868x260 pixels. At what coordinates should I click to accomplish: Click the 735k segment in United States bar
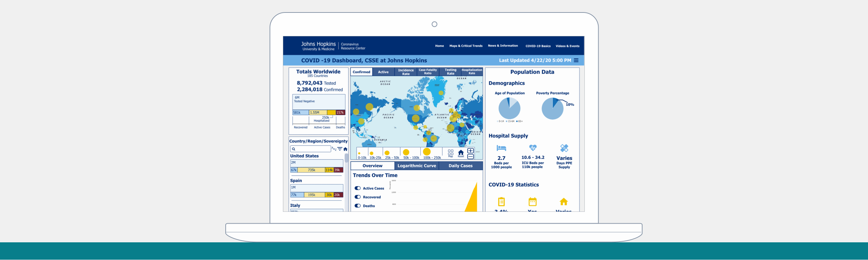[x=311, y=170]
